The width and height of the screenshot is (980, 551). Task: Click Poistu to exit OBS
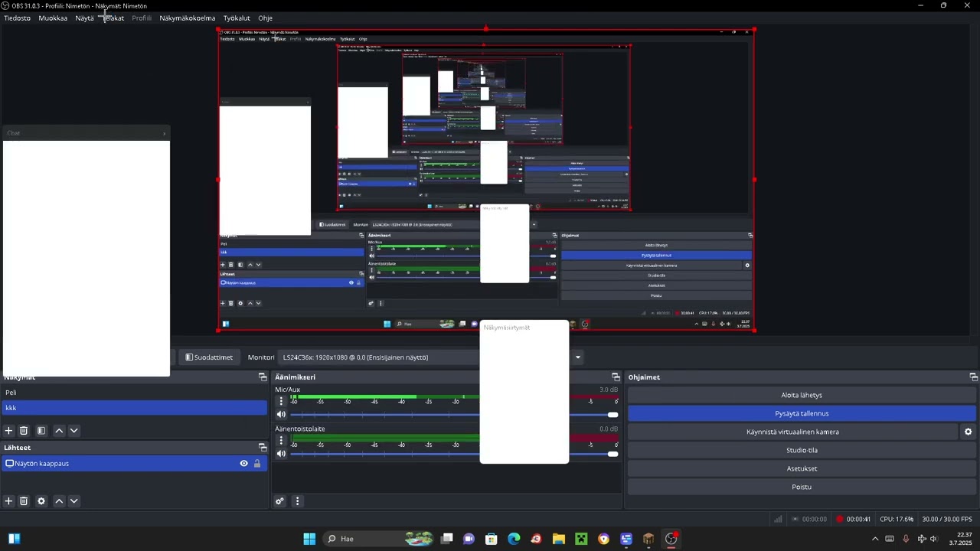click(802, 487)
